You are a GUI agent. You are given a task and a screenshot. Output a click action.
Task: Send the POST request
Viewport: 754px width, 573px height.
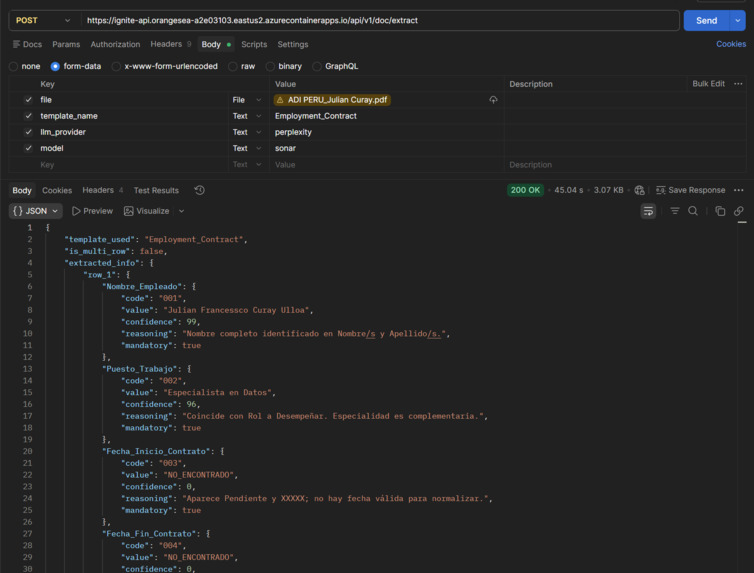pyautogui.click(x=706, y=21)
